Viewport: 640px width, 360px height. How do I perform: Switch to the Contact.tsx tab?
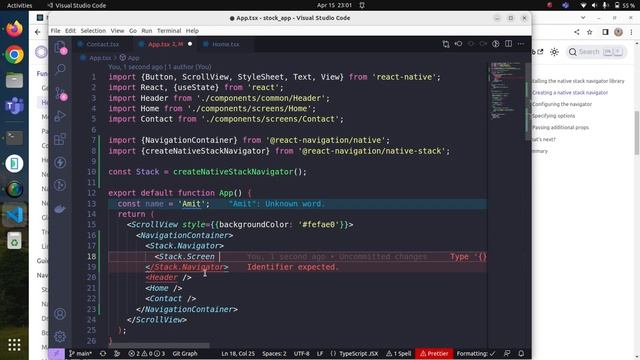(x=102, y=44)
